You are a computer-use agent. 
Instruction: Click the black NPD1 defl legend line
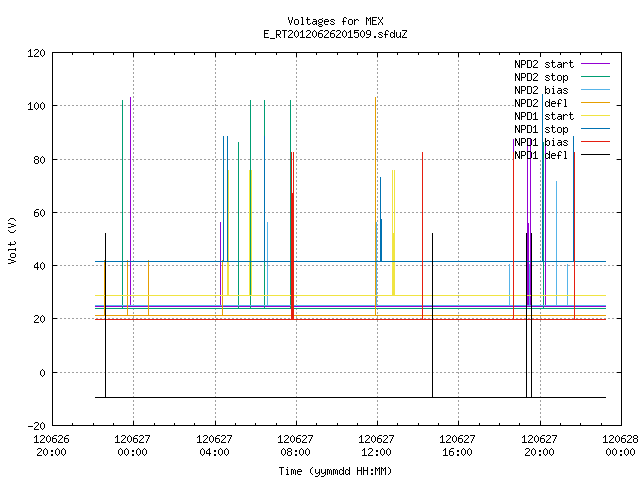tap(595, 155)
